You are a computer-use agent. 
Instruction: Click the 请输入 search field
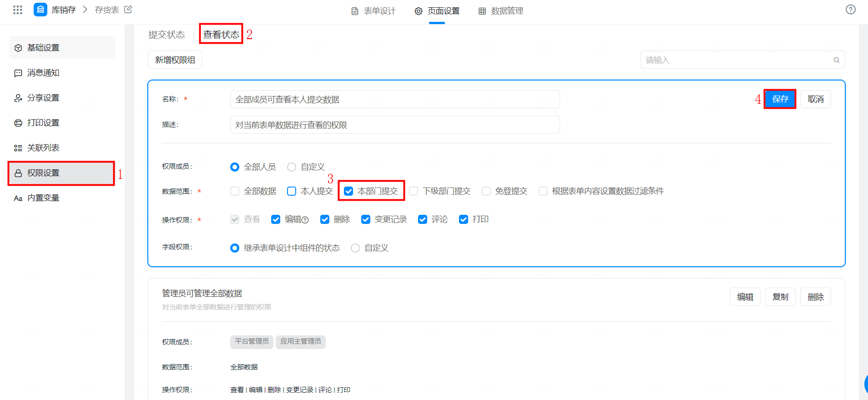click(743, 60)
